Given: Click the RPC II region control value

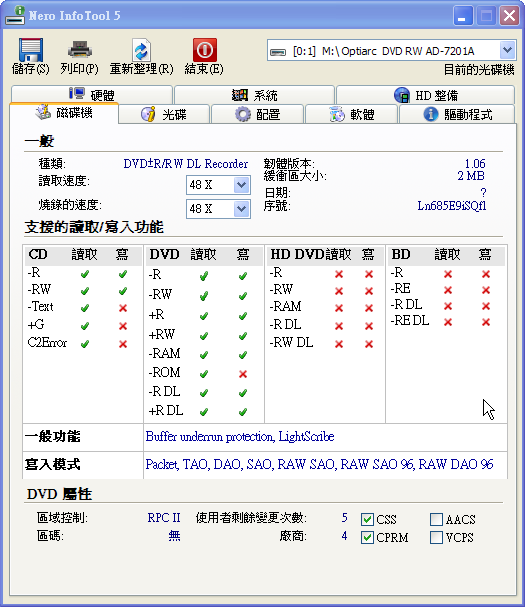Looking at the screenshot, I should tap(164, 518).
